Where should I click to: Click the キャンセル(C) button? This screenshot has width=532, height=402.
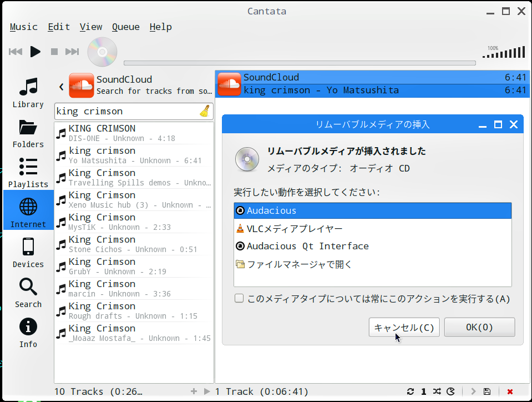[x=404, y=327]
